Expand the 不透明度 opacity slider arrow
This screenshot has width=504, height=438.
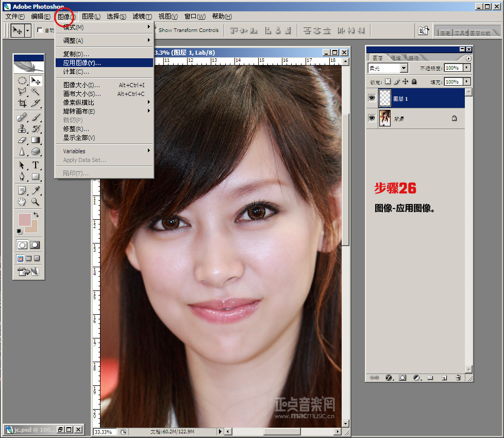tap(467, 68)
